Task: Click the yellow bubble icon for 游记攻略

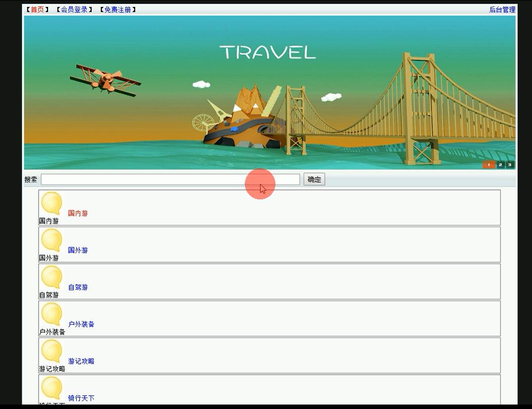Action: coord(52,352)
